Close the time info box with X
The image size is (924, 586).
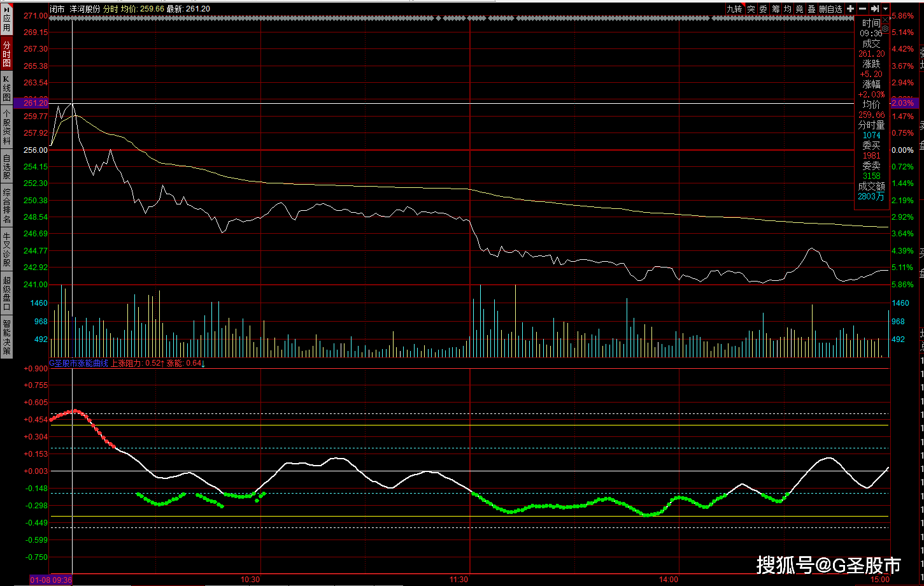[885, 20]
